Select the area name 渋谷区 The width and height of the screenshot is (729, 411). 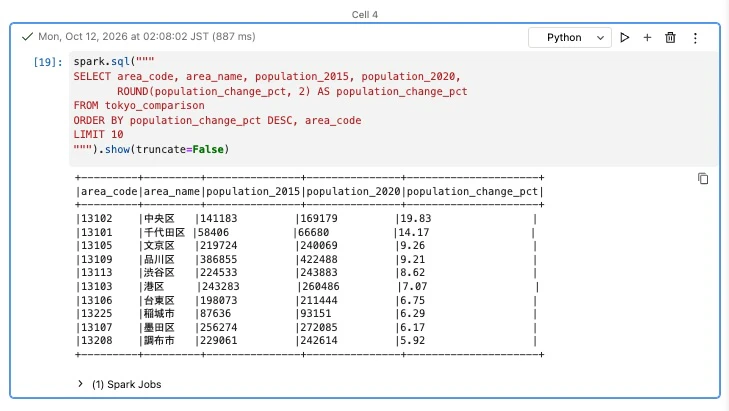coord(159,272)
